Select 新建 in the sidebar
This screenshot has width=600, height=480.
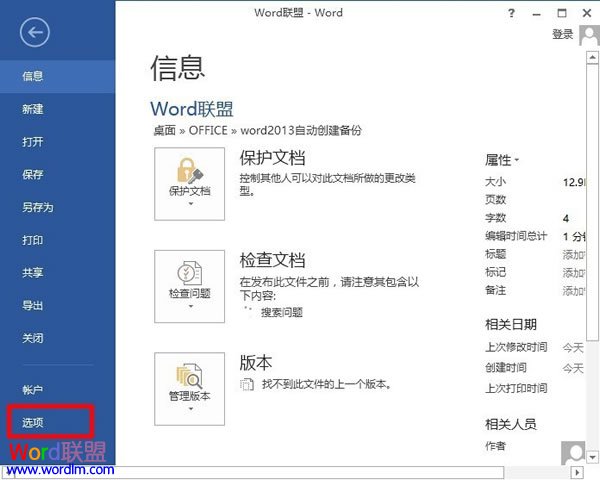tap(33, 109)
